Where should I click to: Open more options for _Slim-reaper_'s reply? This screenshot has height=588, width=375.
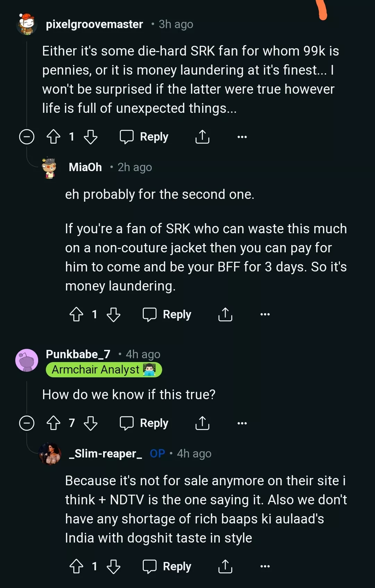click(265, 566)
